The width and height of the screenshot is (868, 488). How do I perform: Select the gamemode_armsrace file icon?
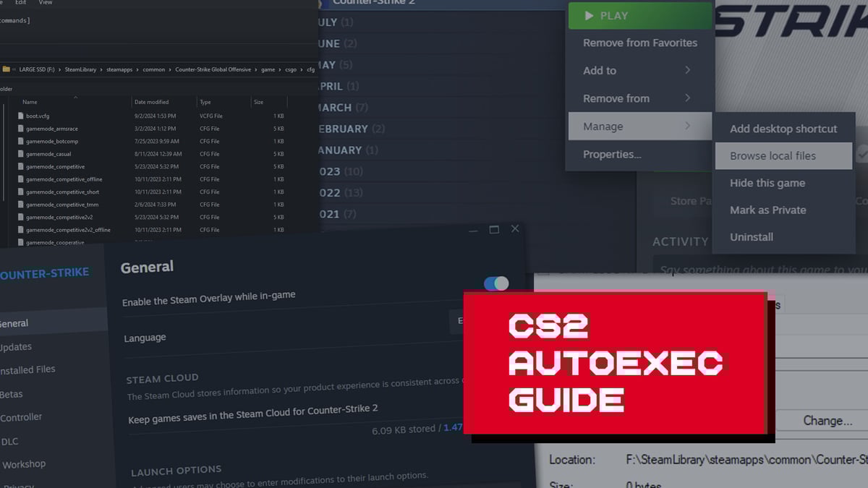20,129
